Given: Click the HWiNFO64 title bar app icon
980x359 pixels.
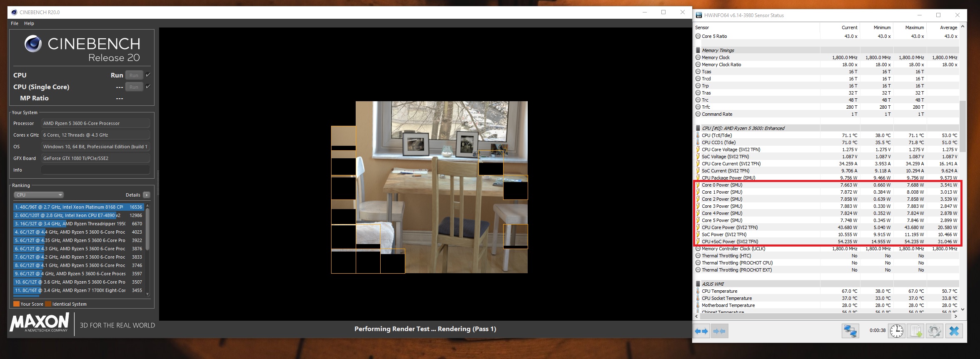Looking at the screenshot, I should point(699,15).
